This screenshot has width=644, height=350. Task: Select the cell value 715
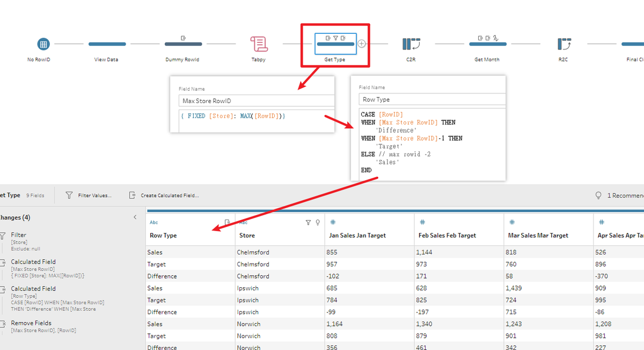click(511, 312)
